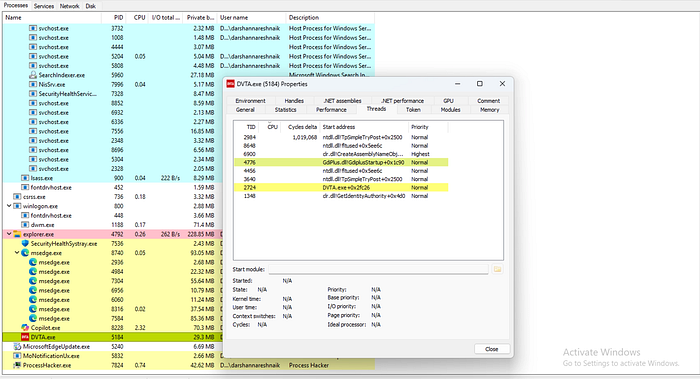This screenshot has width=700, height=379.
Task: Collapse the winlogon.exe tree node
Action: [x=9, y=206]
